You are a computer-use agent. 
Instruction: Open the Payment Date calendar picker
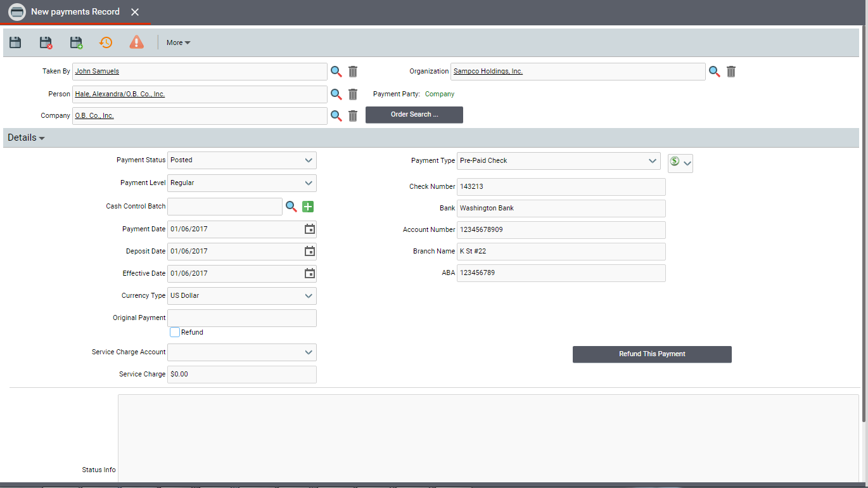pos(309,229)
